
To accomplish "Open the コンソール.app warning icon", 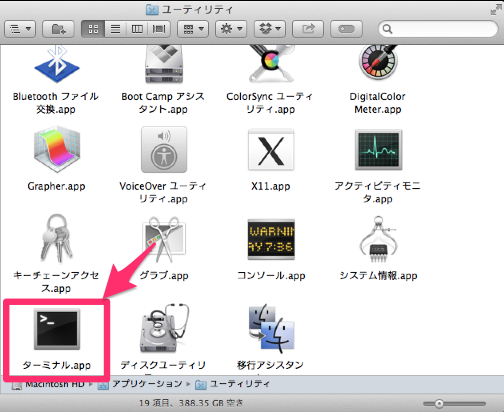I will pos(271,239).
